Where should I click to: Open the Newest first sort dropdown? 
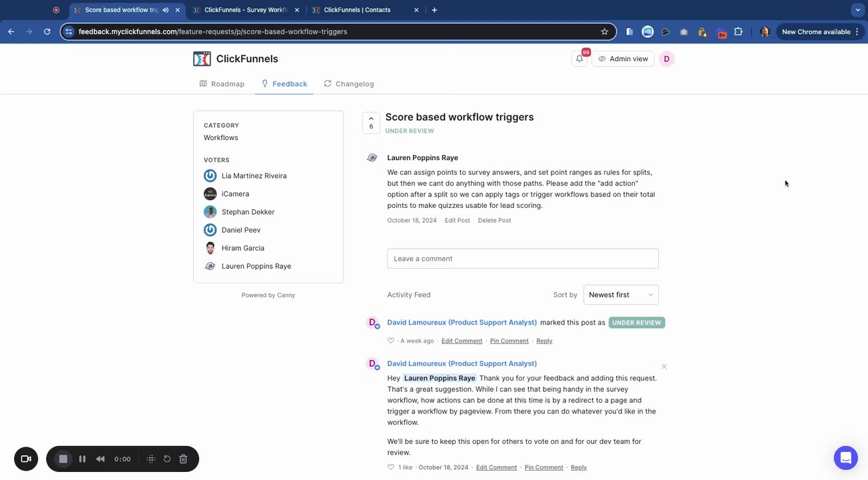[621, 295]
